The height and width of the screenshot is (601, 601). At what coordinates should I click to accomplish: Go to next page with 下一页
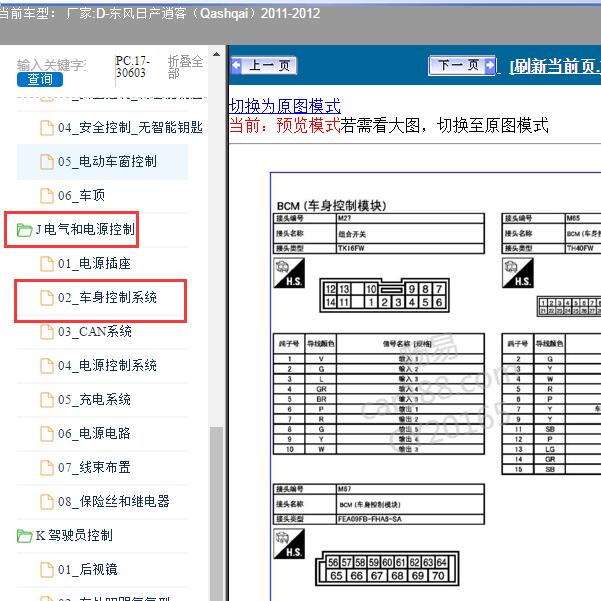coord(462,65)
